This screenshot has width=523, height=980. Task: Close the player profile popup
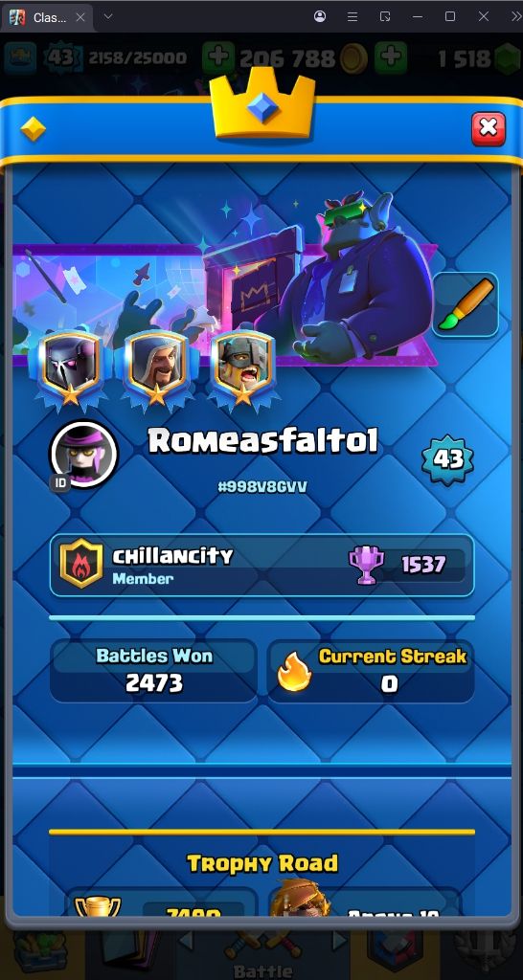tap(488, 129)
